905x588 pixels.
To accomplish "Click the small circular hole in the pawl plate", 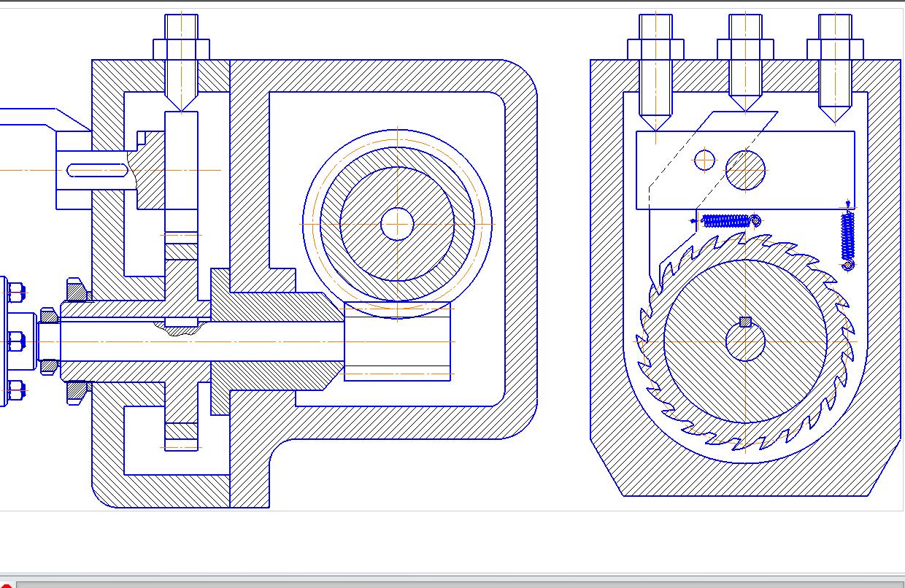I will pyautogui.click(x=704, y=160).
